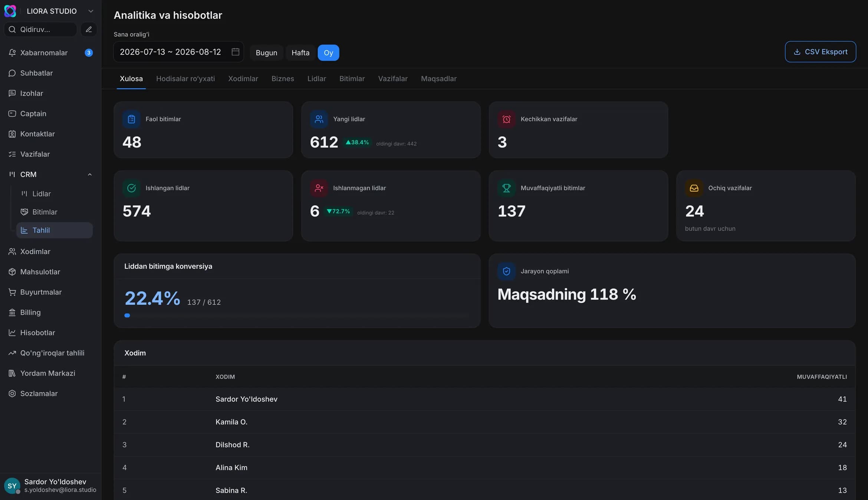The height and width of the screenshot is (500, 868).
Task: Click the Muvaffaqiyatli bitimlar trophy icon
Action: (x=506, y=188)
